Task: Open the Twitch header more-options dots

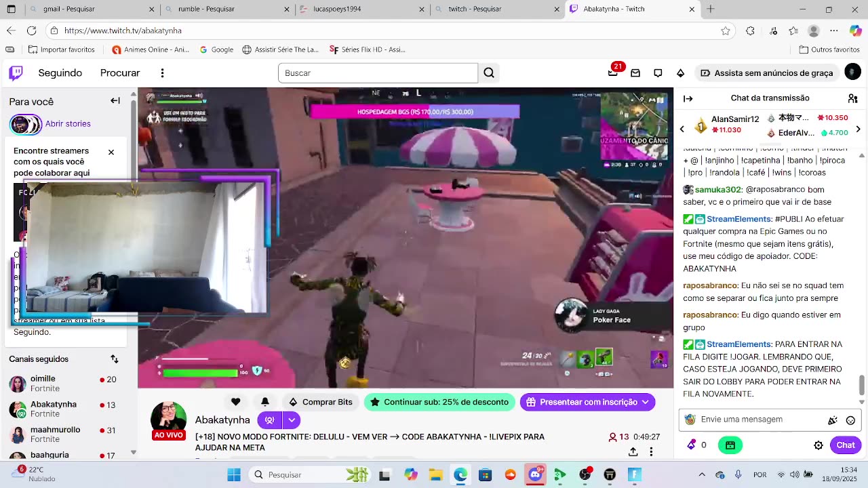Action: (x=162, y=73)
